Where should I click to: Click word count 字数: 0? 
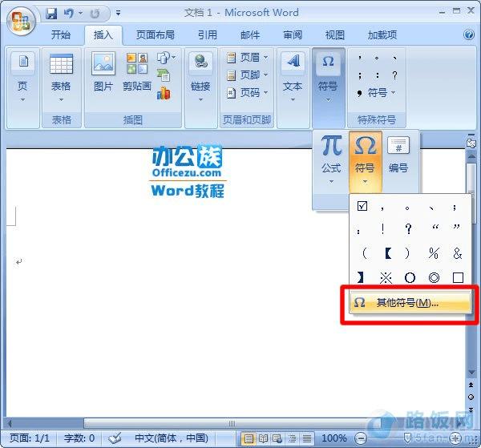tap(79, 438)
